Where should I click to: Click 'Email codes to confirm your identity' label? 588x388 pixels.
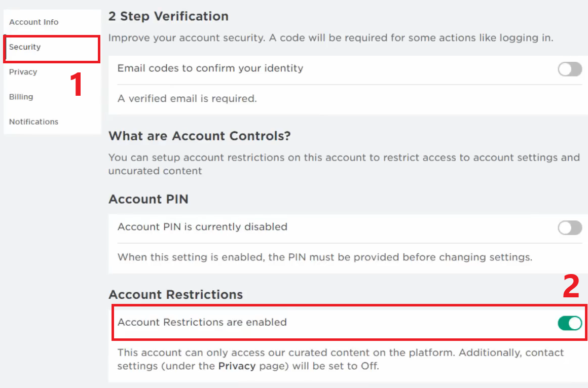[210, 68]
